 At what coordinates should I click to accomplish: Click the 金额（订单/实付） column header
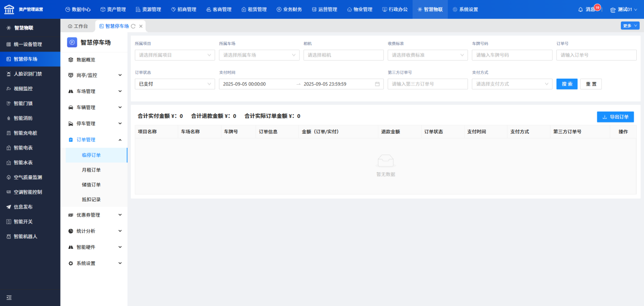(x=338, y=132)
